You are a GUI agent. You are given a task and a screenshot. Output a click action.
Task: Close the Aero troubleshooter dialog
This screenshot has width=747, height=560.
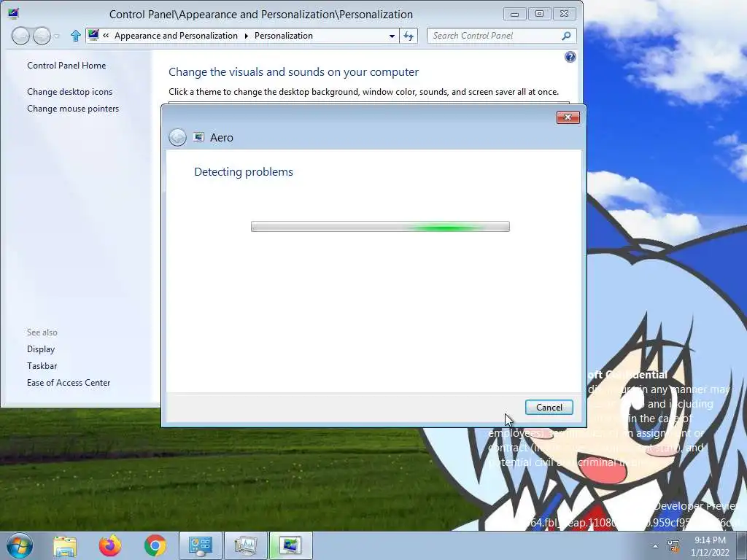click(x=568, y=117)
